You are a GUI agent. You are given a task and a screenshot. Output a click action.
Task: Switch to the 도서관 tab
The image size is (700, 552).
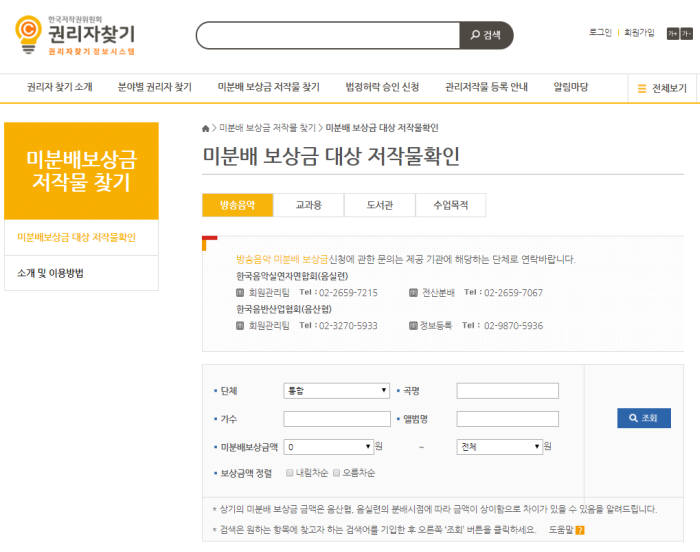[x=379, y=205]
